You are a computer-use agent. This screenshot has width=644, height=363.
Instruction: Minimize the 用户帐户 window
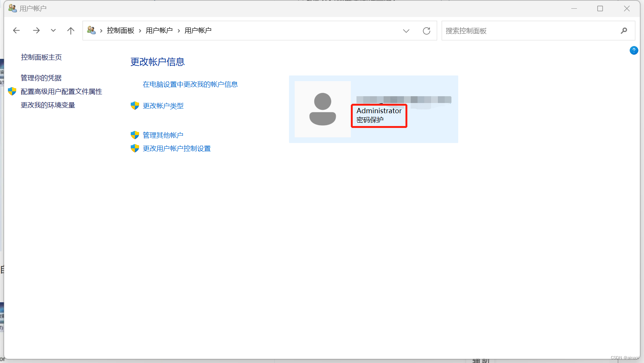pos(574,8)
